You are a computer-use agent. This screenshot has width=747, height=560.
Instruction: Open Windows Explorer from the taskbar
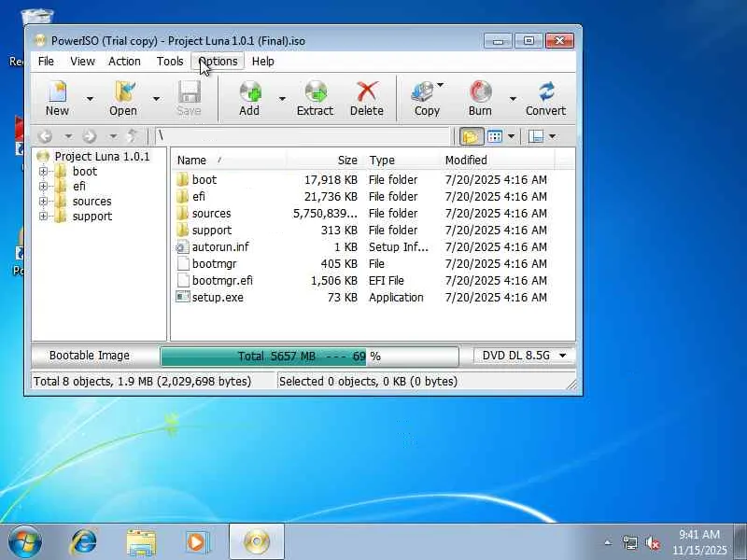pyautogui.click(x=142, y=542)
